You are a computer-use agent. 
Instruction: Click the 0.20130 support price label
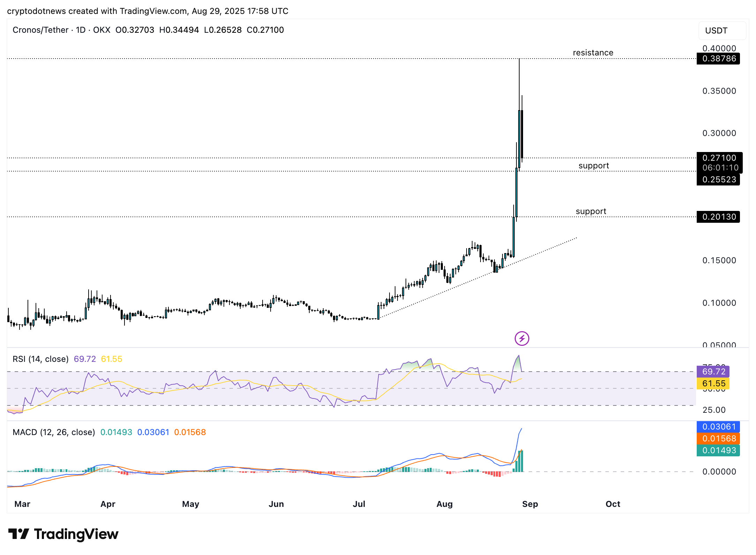[718, 217]
